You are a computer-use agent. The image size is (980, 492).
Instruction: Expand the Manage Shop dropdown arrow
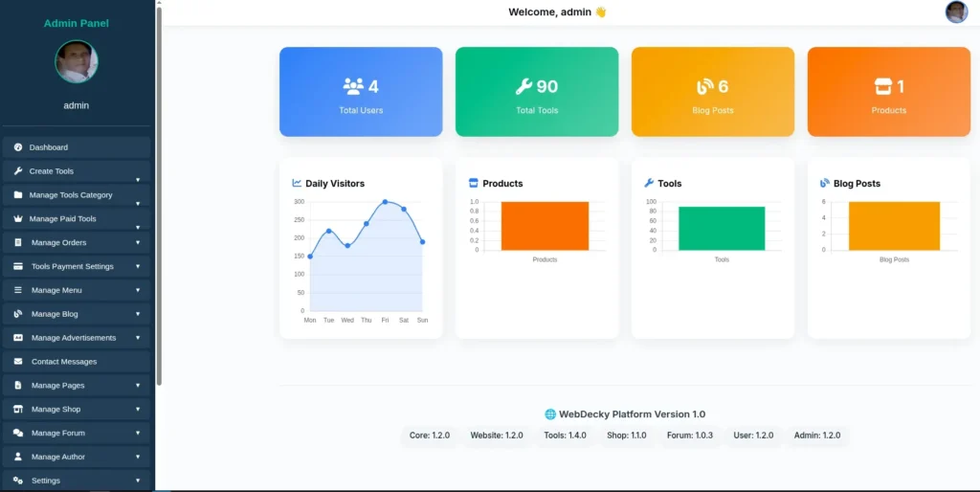[x=138, y=409]
